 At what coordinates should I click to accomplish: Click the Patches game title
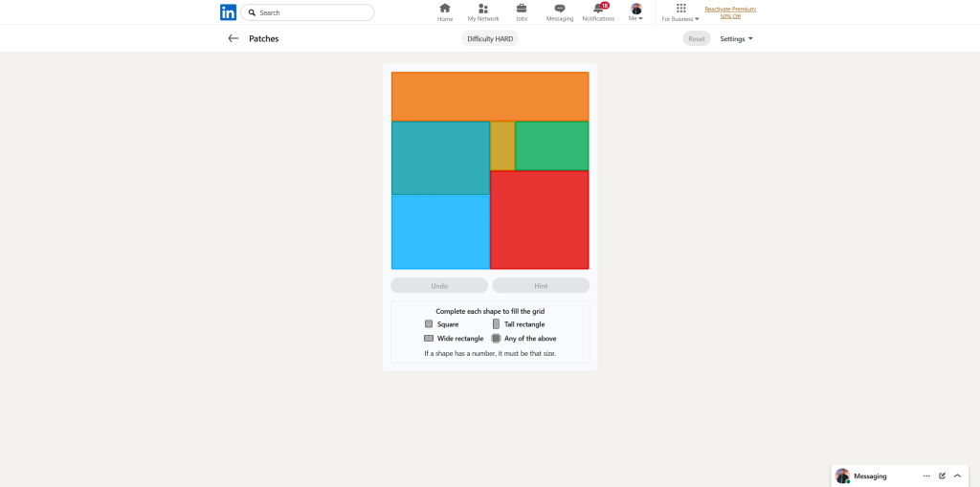tap(264, 39)
